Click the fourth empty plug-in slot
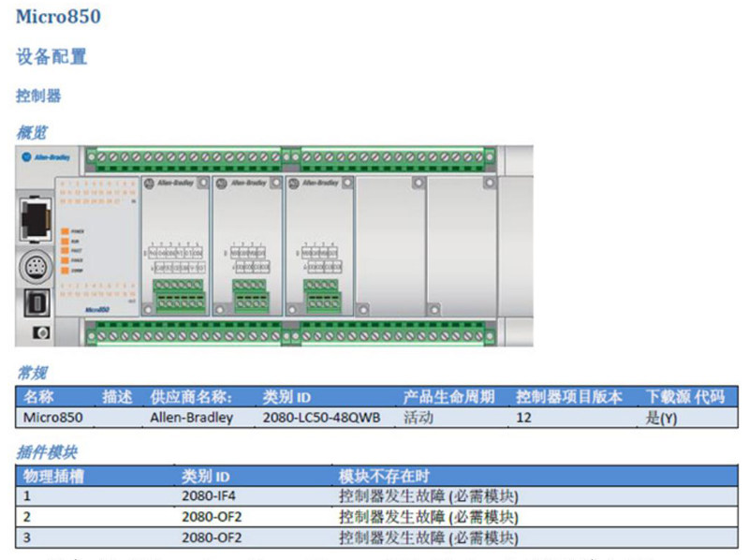749x560 pixels. coord(390,245)
